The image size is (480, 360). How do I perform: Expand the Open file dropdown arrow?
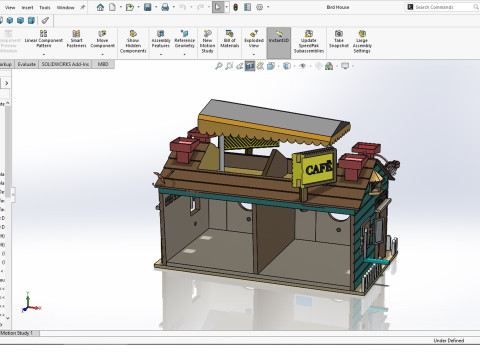[x=138, y=7]
